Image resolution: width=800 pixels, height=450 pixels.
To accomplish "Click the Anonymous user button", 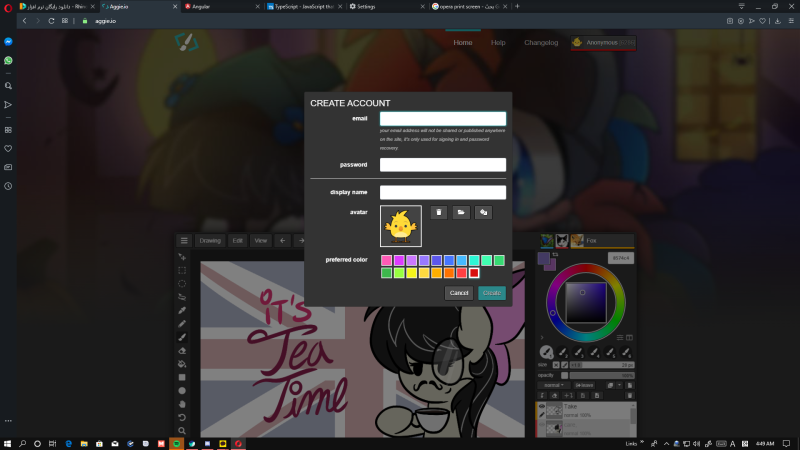I will [604, 42].
